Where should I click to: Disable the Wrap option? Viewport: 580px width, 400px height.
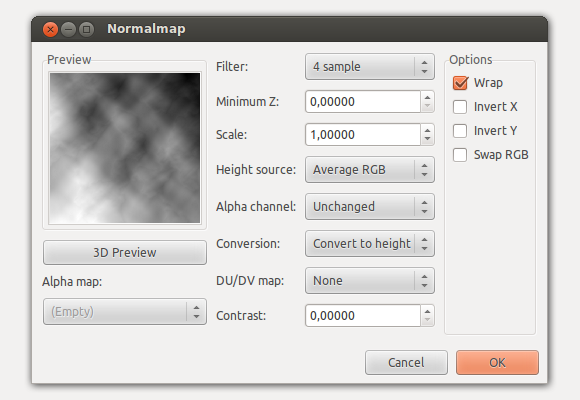[460, 83]
